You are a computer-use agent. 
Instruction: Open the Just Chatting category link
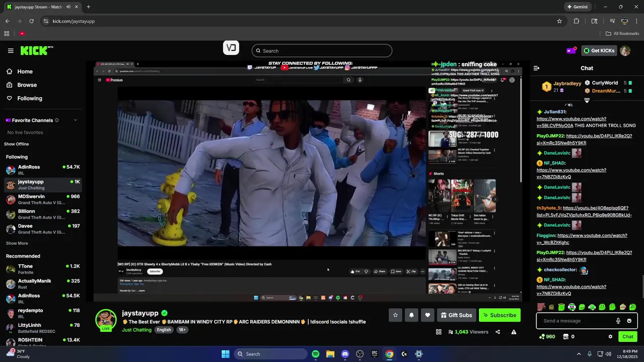pyautogui.click(x=136, y=330)
